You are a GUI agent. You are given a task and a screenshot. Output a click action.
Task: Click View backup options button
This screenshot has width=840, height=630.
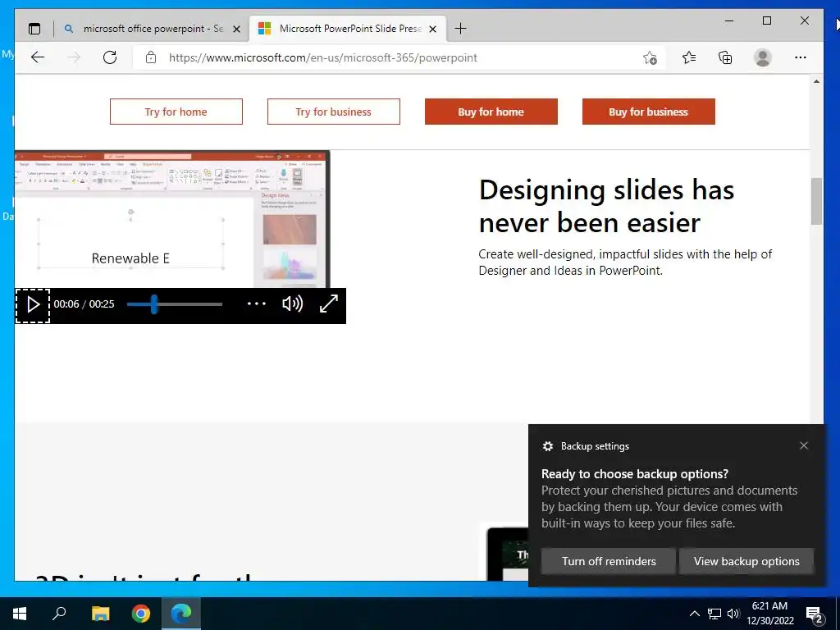[x=746, y=561]
